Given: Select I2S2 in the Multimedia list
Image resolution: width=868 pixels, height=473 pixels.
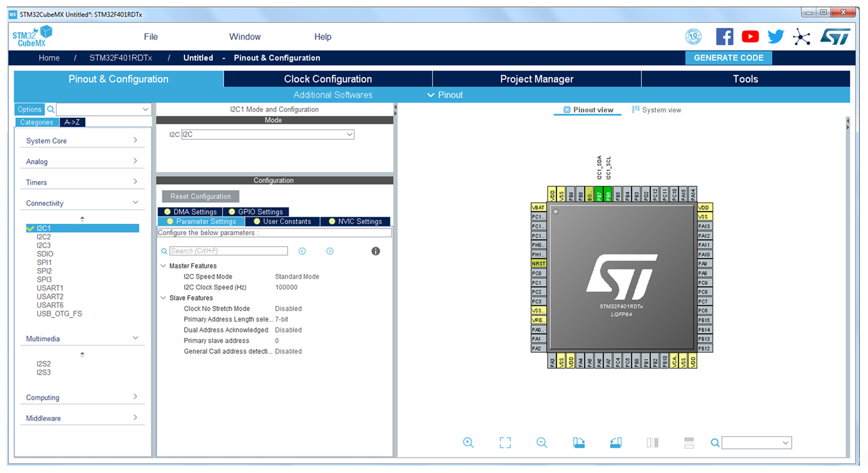Looking at the screenshot, I should 43,364.
